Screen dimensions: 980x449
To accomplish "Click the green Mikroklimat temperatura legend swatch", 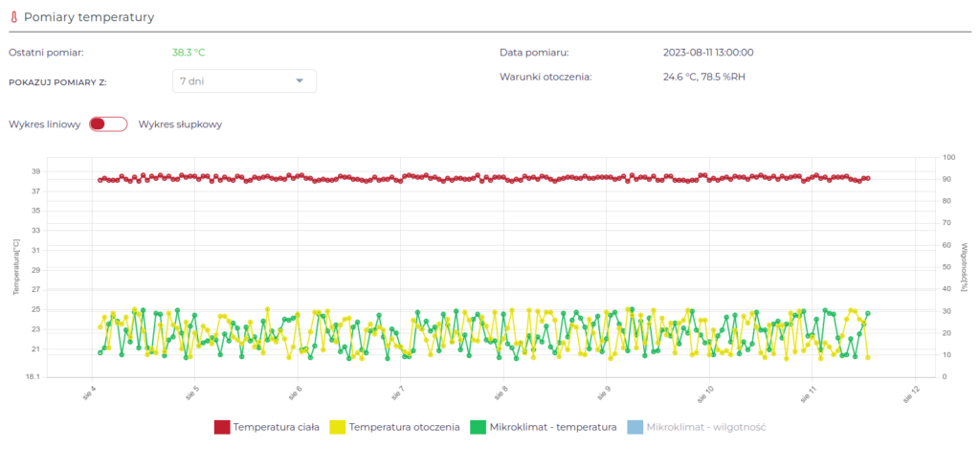I will click(476, 427).
